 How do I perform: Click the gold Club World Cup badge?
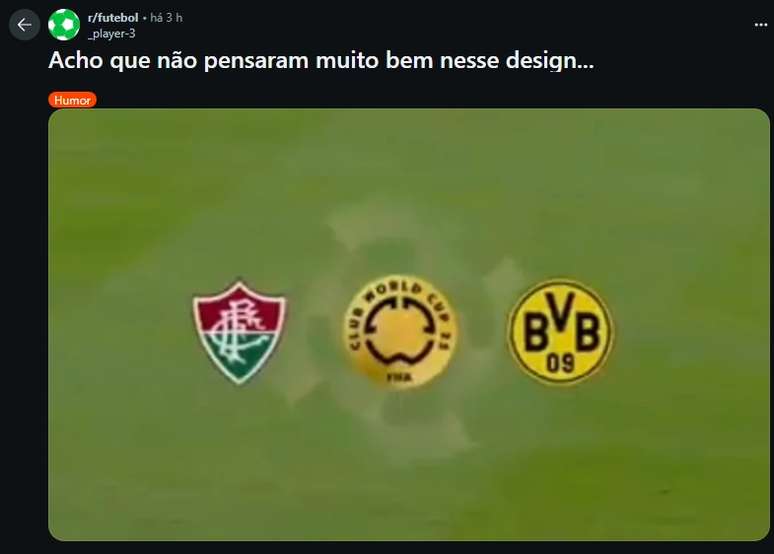coord(400,332)
